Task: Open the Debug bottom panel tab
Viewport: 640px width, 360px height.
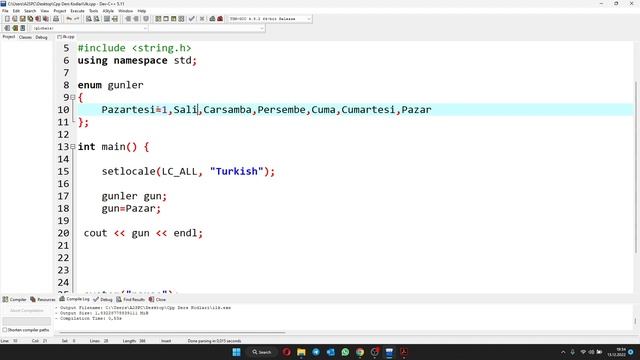Action: click(103, 300)
